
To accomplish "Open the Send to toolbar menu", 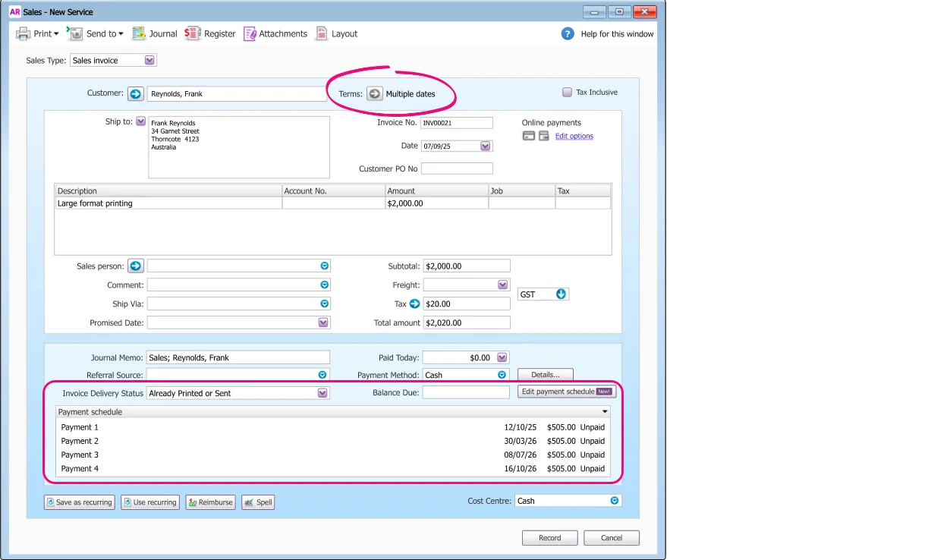I will 96,33.
